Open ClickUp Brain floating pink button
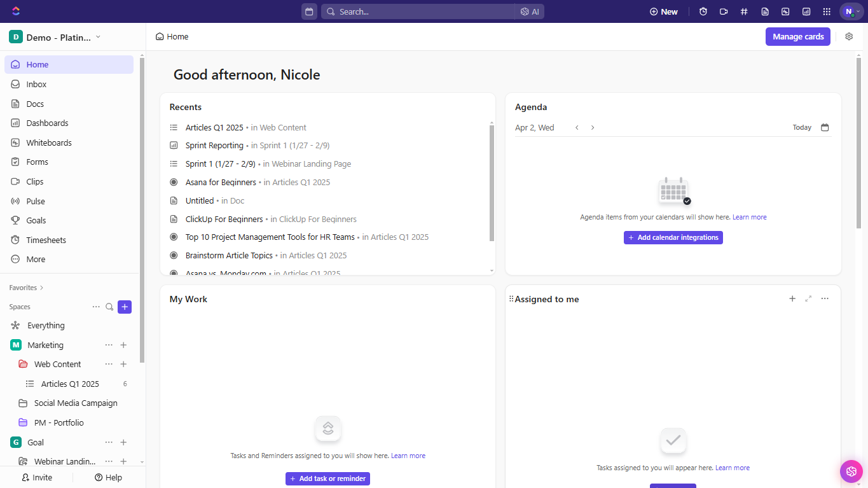 tap(851, 471)
